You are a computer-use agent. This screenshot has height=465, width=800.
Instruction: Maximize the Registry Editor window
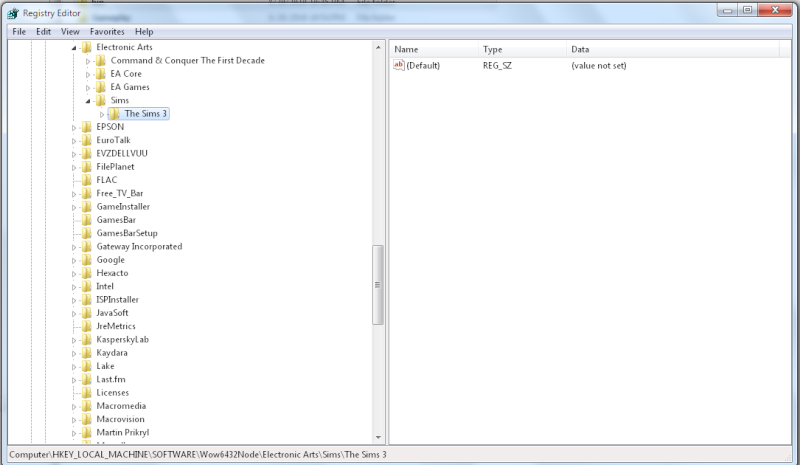(x=747, y=10)
